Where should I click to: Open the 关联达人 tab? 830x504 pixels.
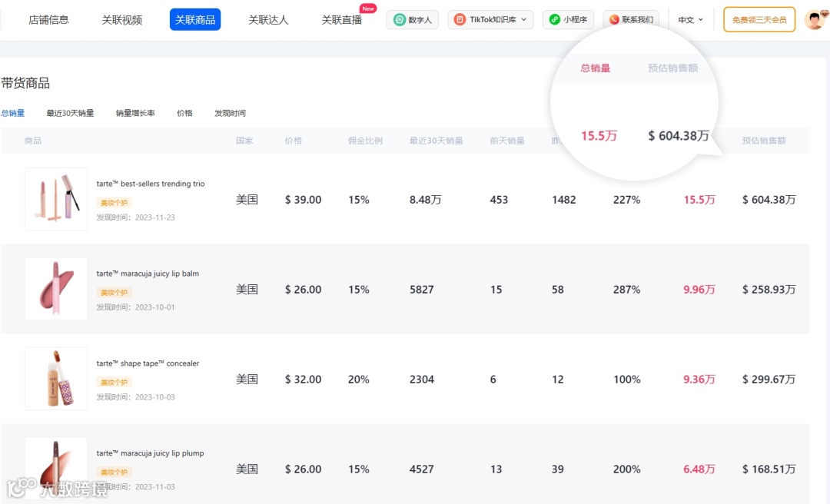click(268, 19)
